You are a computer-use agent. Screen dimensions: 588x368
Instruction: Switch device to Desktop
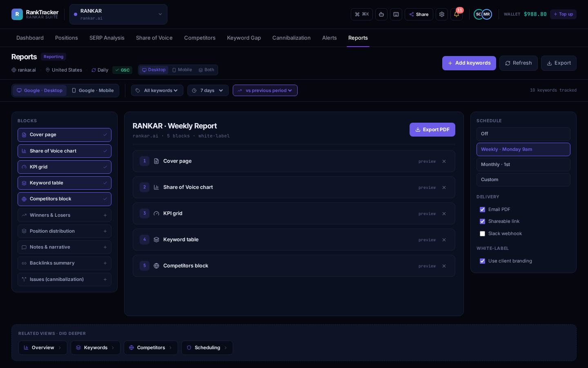coord(154,70)
